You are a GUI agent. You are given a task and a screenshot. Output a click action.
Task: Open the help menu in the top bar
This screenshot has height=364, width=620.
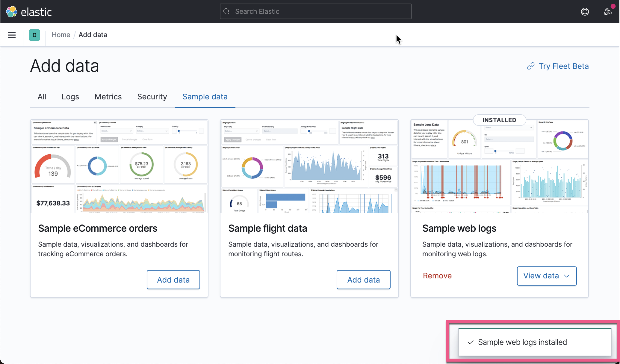click(x=585, y=12)
